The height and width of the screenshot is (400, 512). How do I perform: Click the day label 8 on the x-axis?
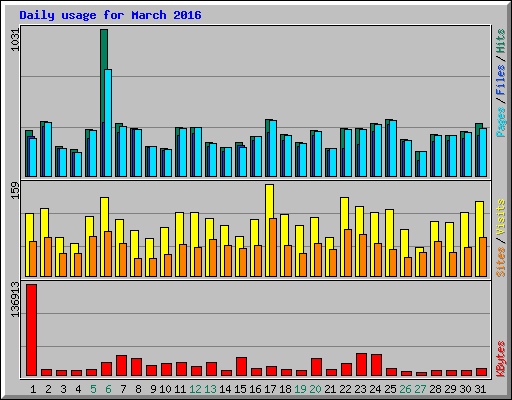(138, 389)
